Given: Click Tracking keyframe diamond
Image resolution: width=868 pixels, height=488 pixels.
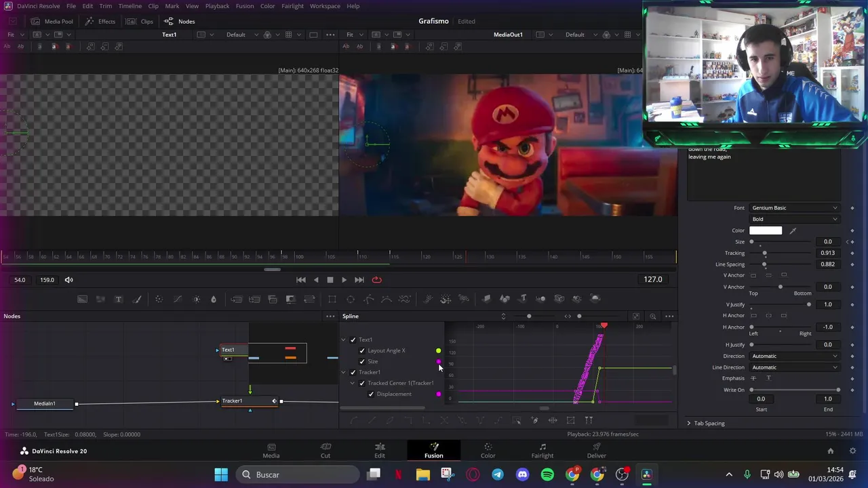Looking at the screenshot, I should (852, 253).
